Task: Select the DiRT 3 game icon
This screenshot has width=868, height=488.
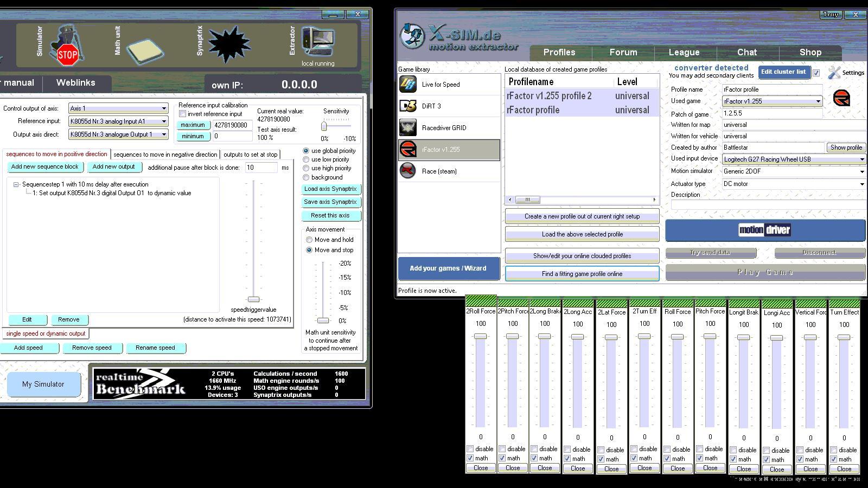Action: pos(408,106)
